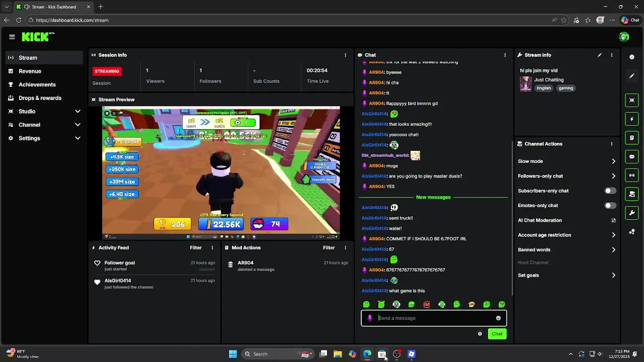Open Revenue in the sidebar
Screen dimensions: 644x362
click(x=44, y=71)
